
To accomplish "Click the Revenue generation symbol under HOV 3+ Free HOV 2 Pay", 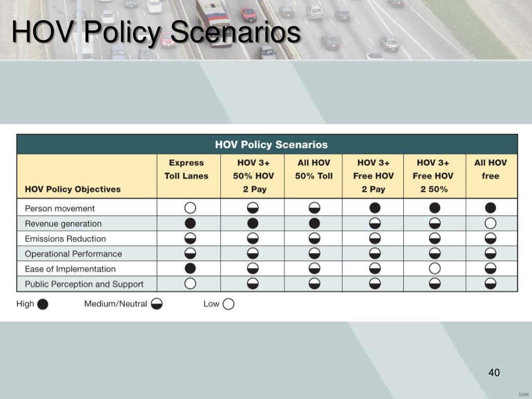I will click(x=375, y=223).
